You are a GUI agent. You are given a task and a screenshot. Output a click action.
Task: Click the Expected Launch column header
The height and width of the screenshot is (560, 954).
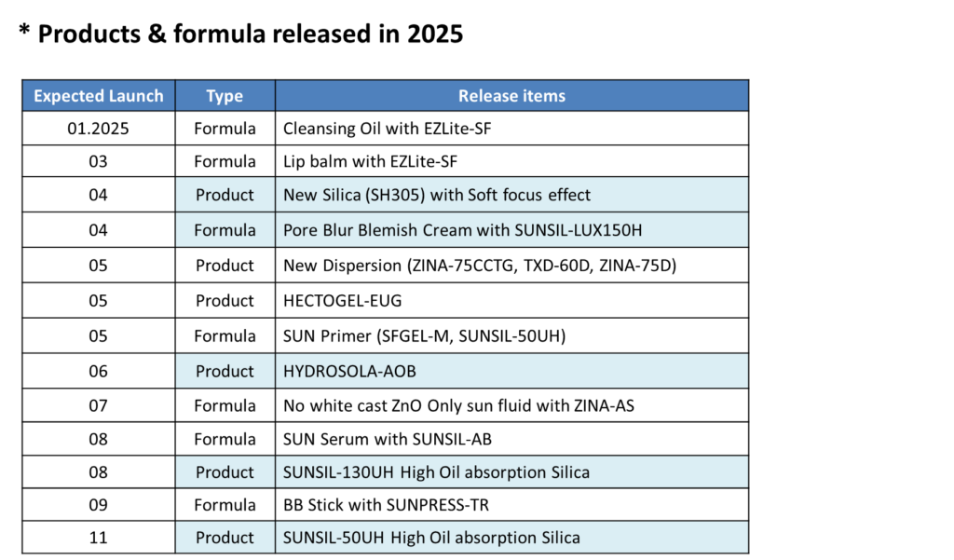click(x=99, y=96)
